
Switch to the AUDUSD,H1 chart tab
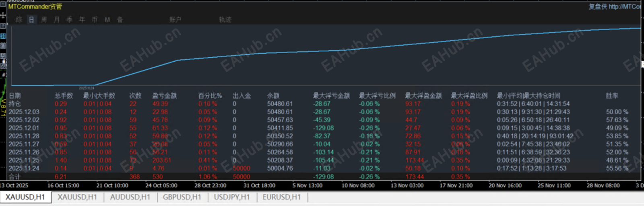[130, 197]
